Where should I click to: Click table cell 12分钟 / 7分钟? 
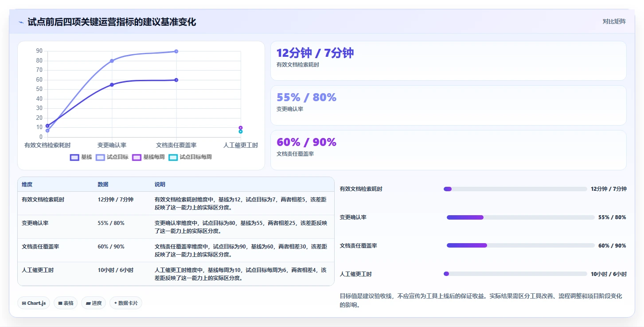point(115,200)
